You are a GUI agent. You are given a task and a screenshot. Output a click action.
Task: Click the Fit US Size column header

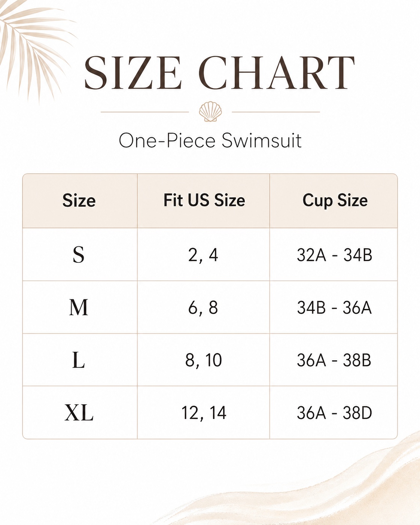pos(204,200)
